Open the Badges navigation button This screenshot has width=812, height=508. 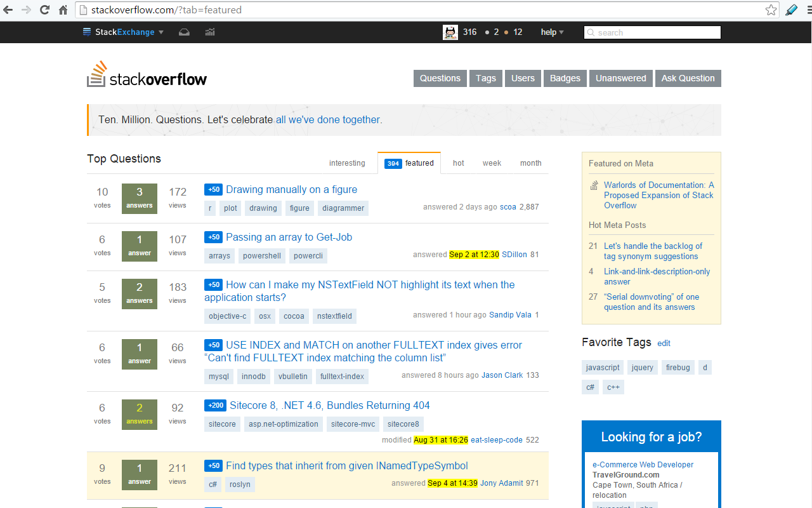565,78
